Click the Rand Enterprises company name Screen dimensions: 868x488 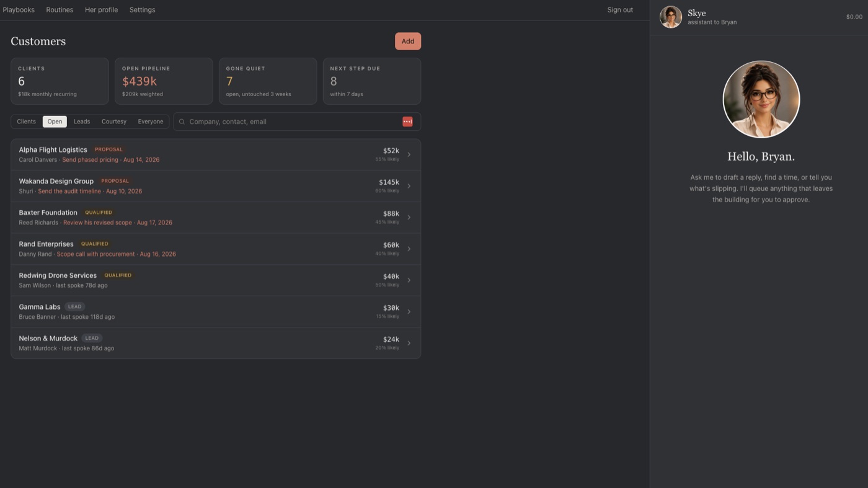point(46,244)
